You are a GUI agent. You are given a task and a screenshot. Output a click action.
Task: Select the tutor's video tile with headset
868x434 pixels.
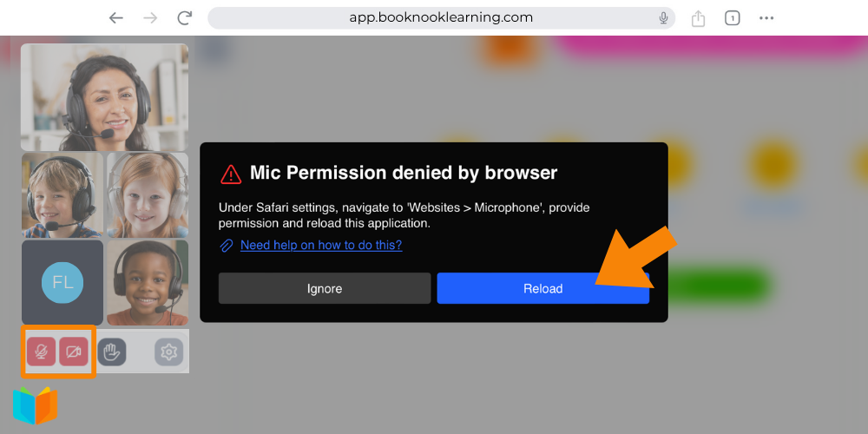point(105,97)
